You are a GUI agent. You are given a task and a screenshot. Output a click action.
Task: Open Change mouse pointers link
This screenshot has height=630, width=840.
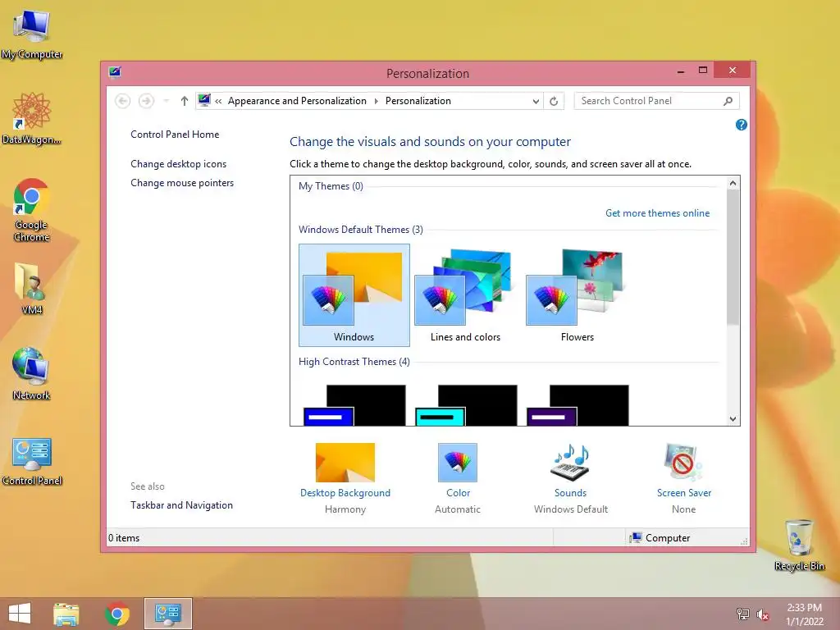tap(182, 183)
